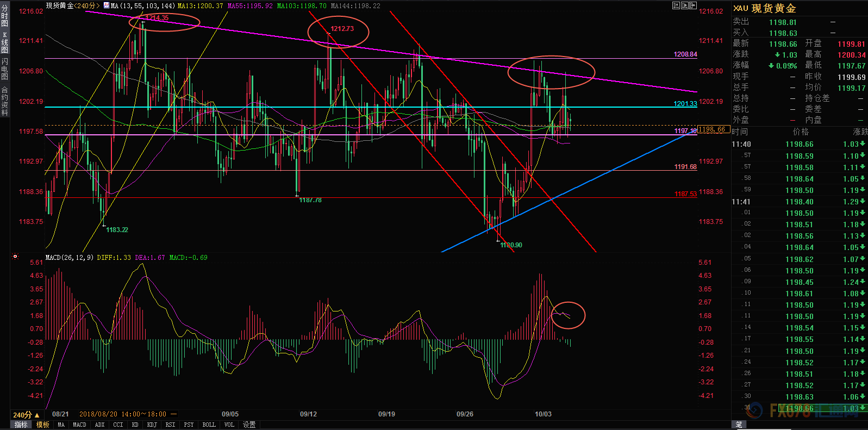Click the small icon before MA parameters
The width and height of the screenshot is (868, 430).
[107, 5]
